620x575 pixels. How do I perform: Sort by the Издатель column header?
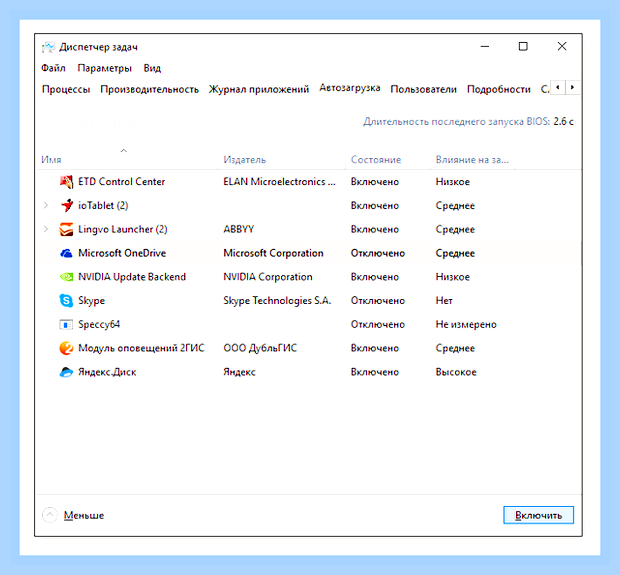(x=245, y=160)
